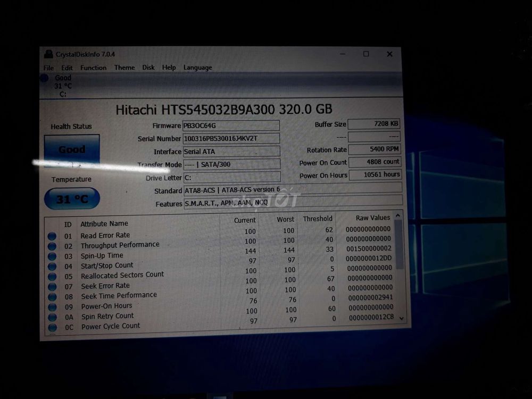This screenshot has width=532, height=399.
Task: Click the blue status dot beside Good 31 °C disk
Action: point(45,78)
